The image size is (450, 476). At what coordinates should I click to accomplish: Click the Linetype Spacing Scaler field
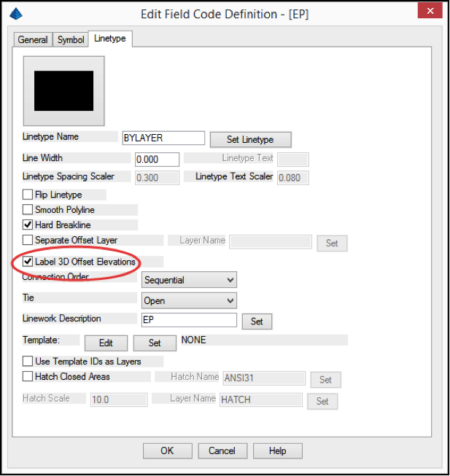(x=157, y=178)
